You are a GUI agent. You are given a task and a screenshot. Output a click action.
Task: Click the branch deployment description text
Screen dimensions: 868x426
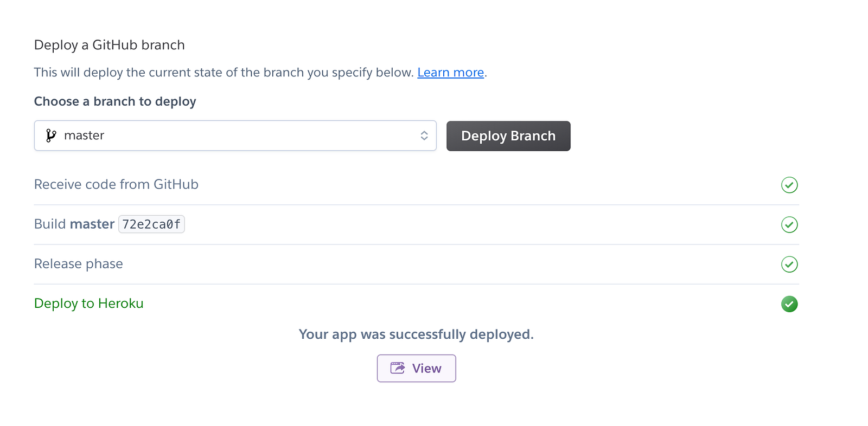[x=224, y=73]
